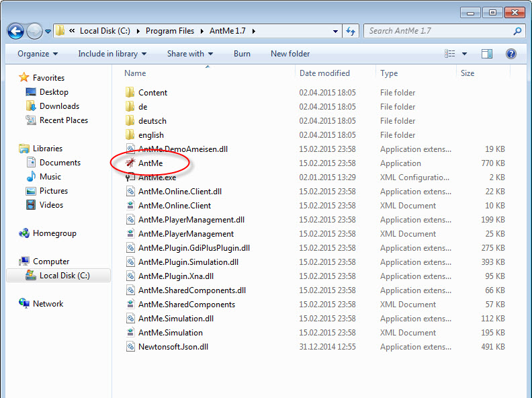Screen dimensions: 532x398
Task: Sort by the Size column header
Action: click(x=468, y=73)
